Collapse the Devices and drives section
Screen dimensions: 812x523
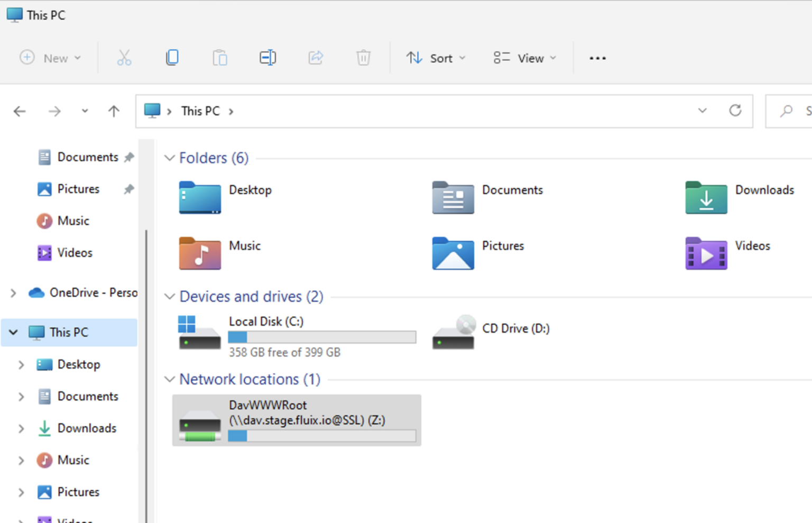pyautogui.click(x=170, y=297)
